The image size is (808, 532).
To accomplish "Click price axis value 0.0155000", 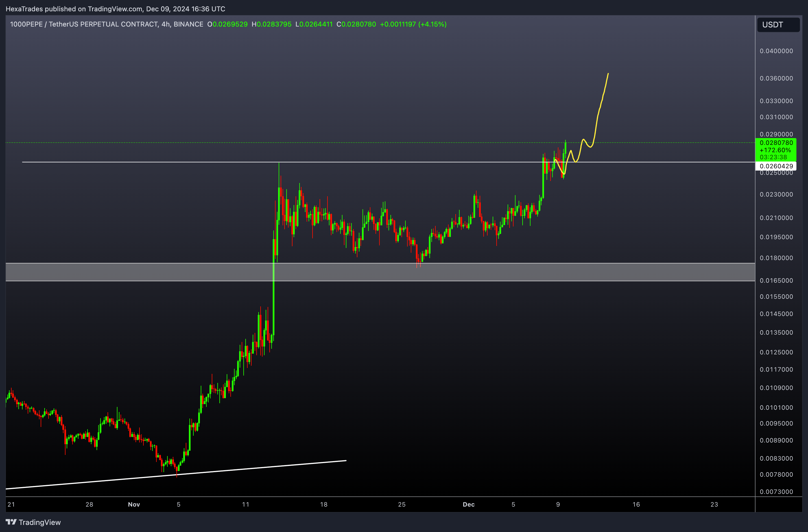I will click(x=776, y=297).
